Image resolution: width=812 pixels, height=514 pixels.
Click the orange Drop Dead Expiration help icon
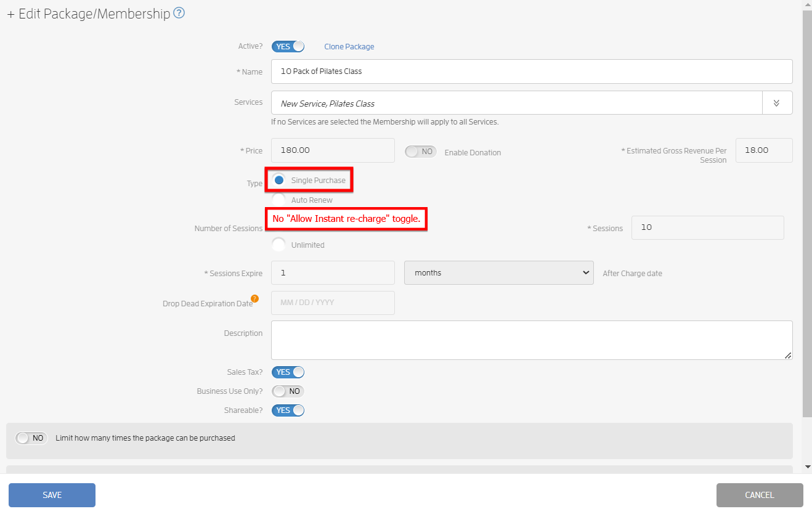point(254,299)
